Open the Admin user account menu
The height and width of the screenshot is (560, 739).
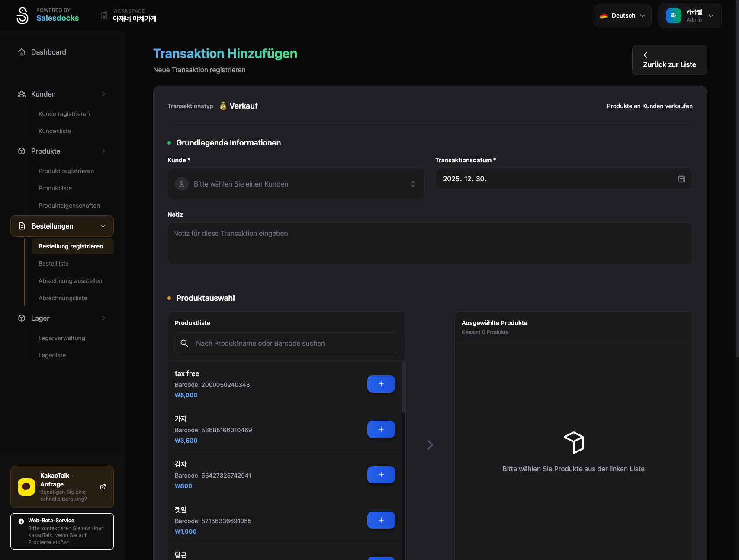[690, 16]
